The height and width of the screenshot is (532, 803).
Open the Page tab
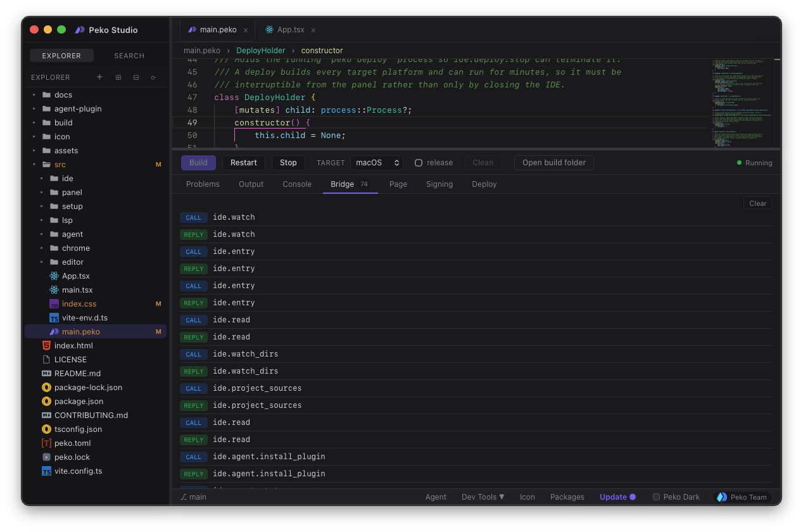pos(398,184)
